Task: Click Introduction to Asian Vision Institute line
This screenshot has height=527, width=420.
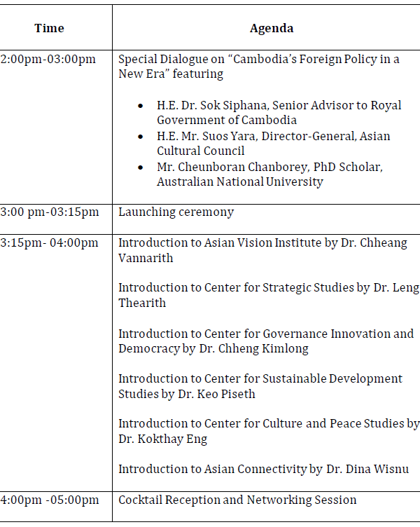Action: (262, 250)
